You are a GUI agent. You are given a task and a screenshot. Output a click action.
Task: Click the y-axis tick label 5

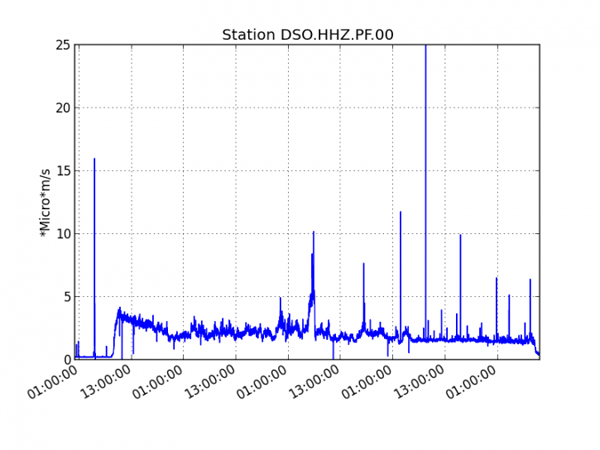66,297
